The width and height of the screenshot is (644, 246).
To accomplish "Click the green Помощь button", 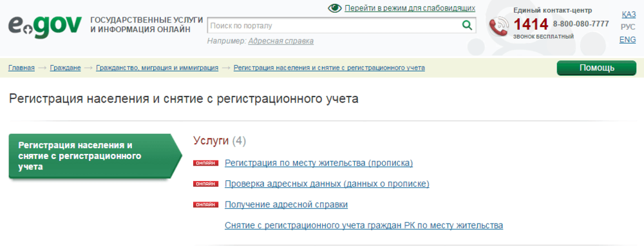I will click(x=596, y=68).
